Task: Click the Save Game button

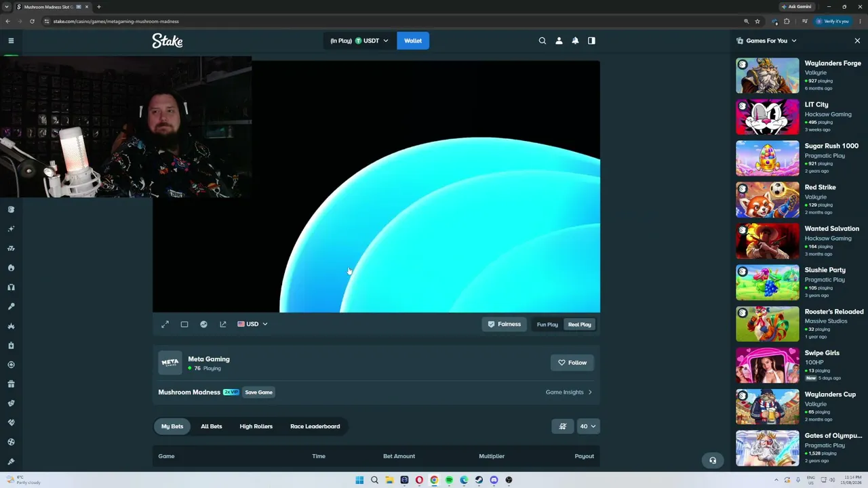Action: click(258, 392)
